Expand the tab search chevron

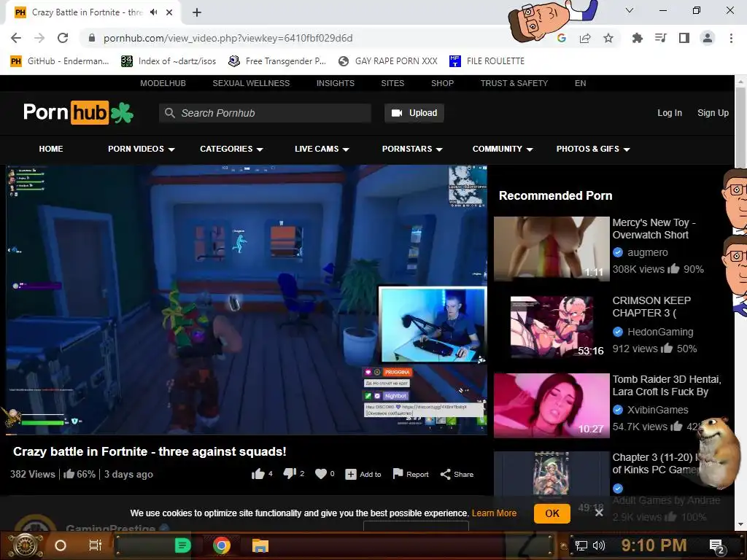click(x=630, y=10)
